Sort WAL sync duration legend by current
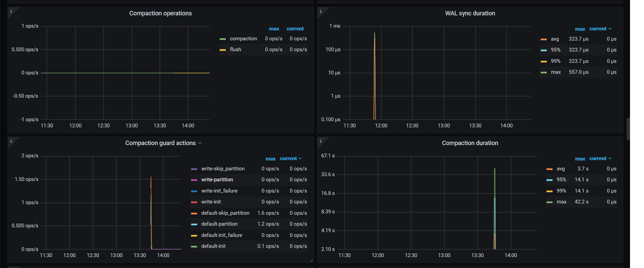 [x=598, y=29]
